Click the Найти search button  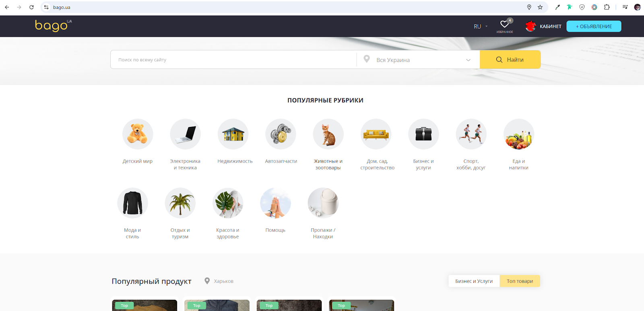pos(510,60)
